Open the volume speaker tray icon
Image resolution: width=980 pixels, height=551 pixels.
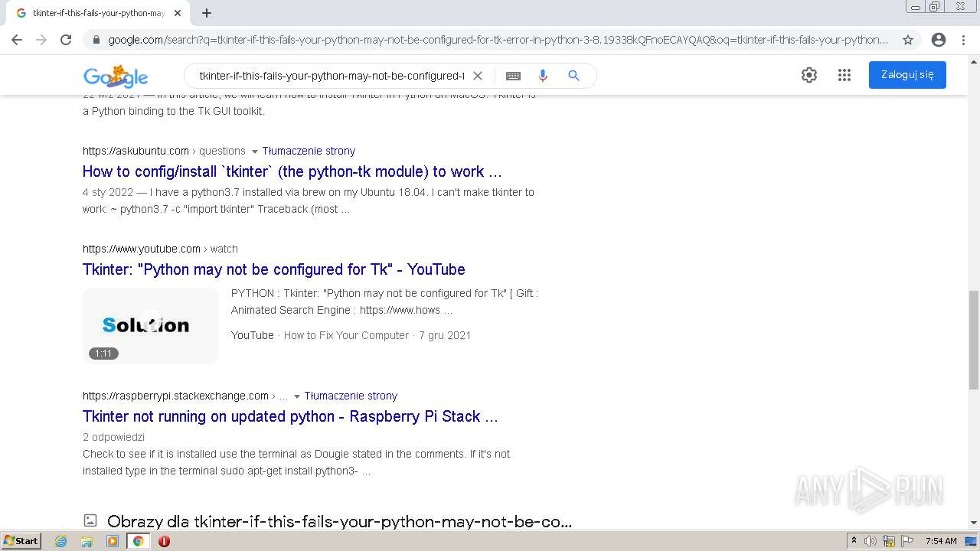pyautogui.click(x=871, y=541)
